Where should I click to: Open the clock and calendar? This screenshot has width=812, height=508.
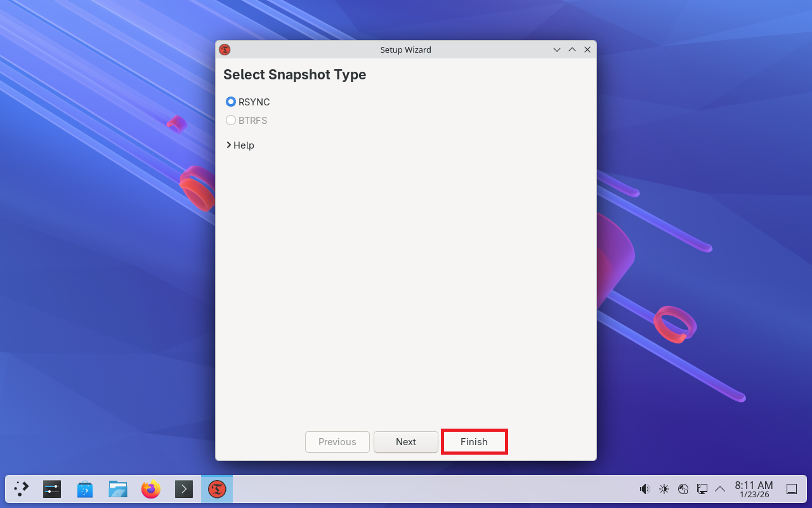tap(754, 489)
